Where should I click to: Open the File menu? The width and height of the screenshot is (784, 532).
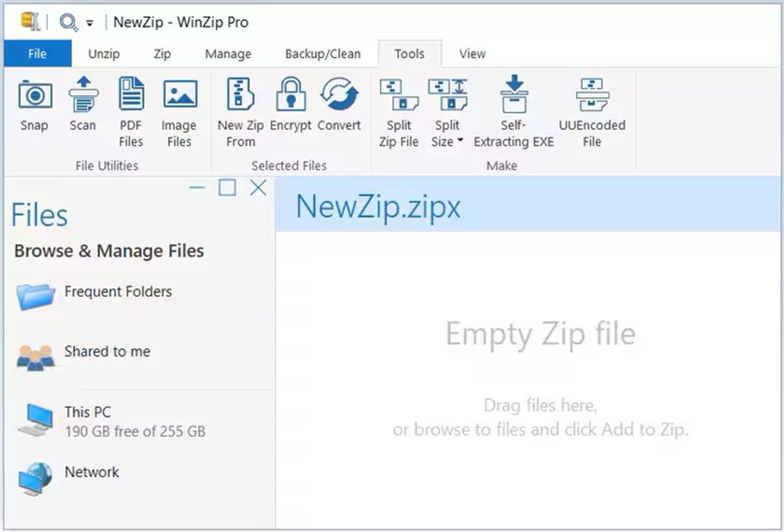(x=37, y=53)
